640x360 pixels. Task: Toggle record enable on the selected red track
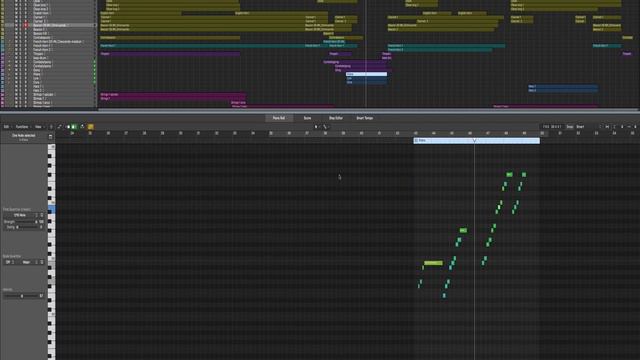26,25
